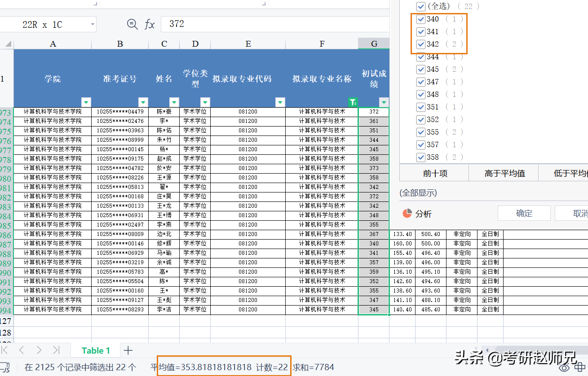Screen dimensions: 588x376
Task: Confirm filter with the 确定 button
Action: [524, 213]
